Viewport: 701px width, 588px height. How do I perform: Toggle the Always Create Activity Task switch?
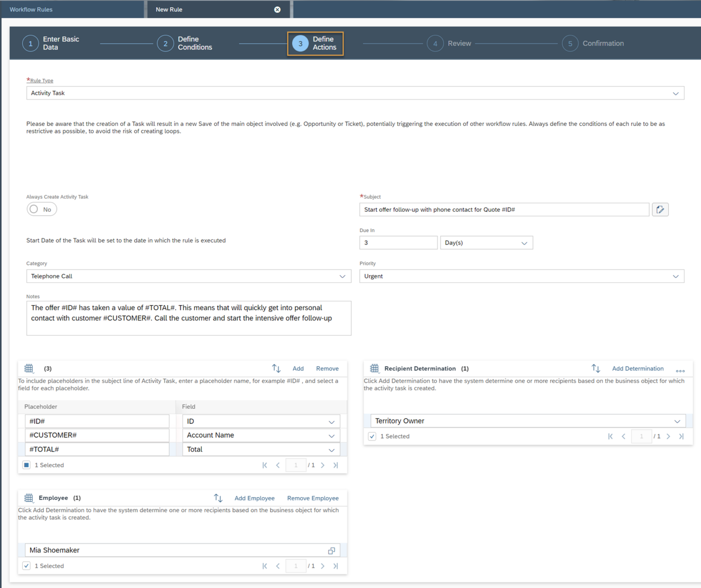point(42,209)
